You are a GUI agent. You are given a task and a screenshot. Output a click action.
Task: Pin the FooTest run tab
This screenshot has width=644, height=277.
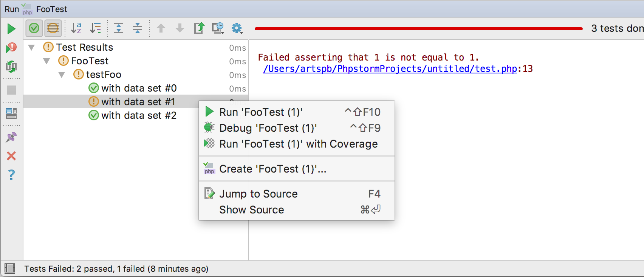tap(11, 137)
